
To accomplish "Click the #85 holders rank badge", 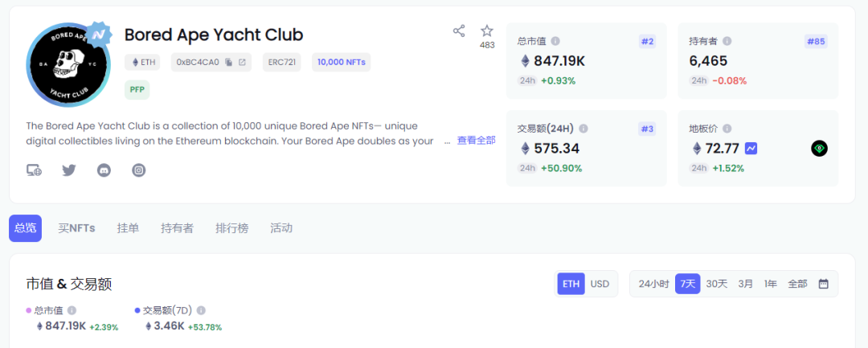I will [x=816, y=42].
